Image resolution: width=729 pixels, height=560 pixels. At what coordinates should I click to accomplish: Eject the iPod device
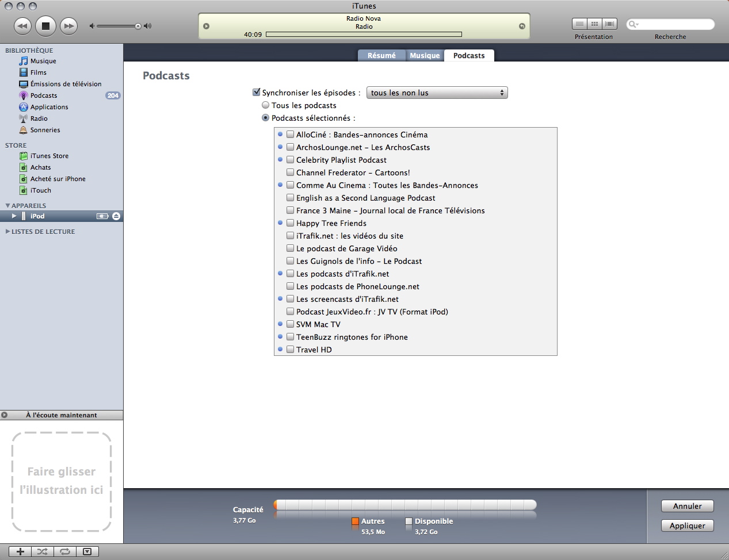coord(116,216)
